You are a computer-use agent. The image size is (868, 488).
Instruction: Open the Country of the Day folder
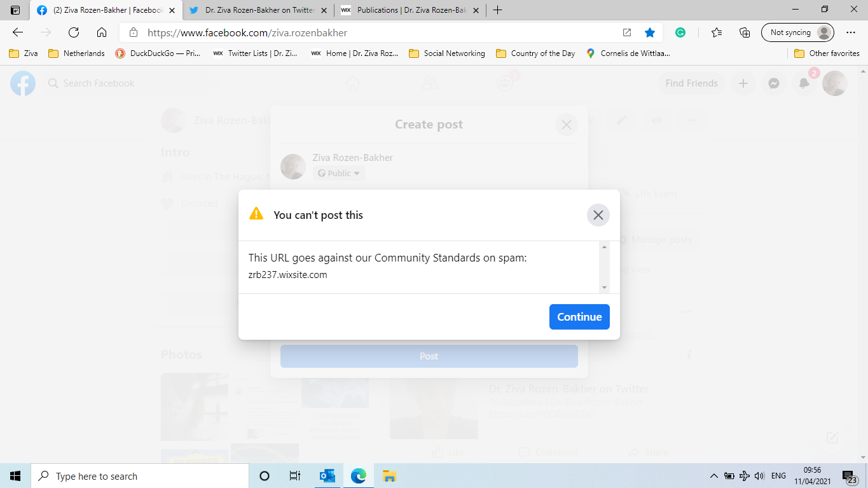[x=535, y=53]
